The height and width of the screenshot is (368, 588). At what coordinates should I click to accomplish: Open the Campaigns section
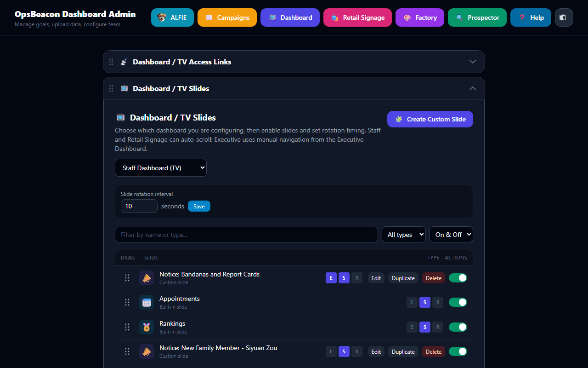pyautogui.click(x=227, y=17)
